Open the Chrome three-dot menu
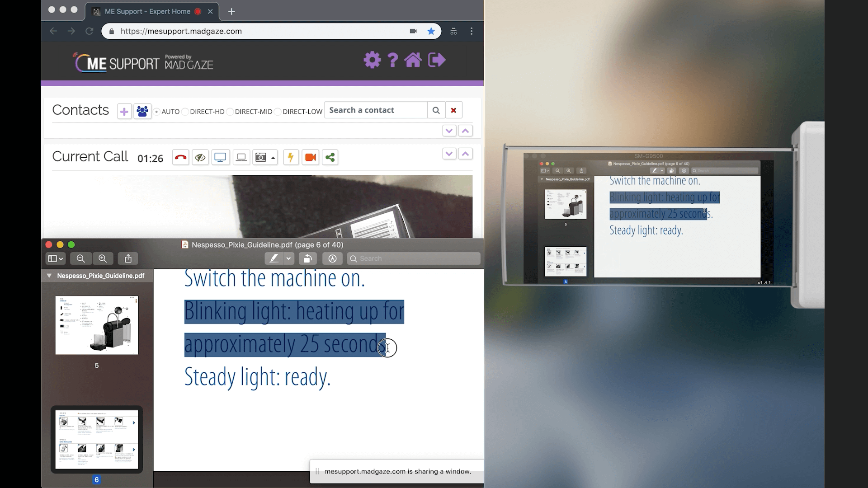 click(x=472, y=31)
